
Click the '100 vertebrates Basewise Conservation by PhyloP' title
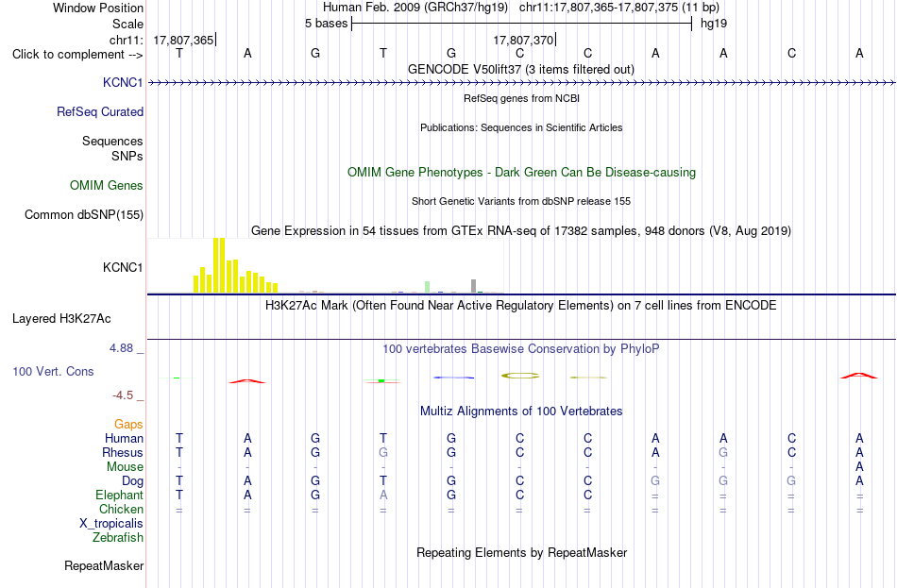(521, 348)
